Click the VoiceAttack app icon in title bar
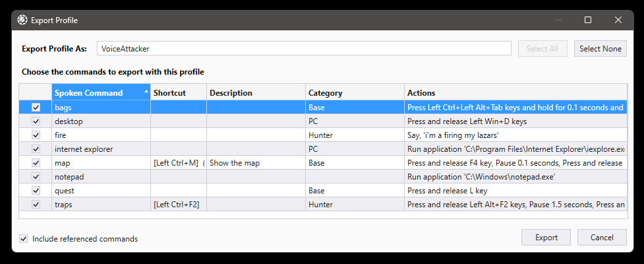This screenshot has height=264, width=644. tap(22, 20)
